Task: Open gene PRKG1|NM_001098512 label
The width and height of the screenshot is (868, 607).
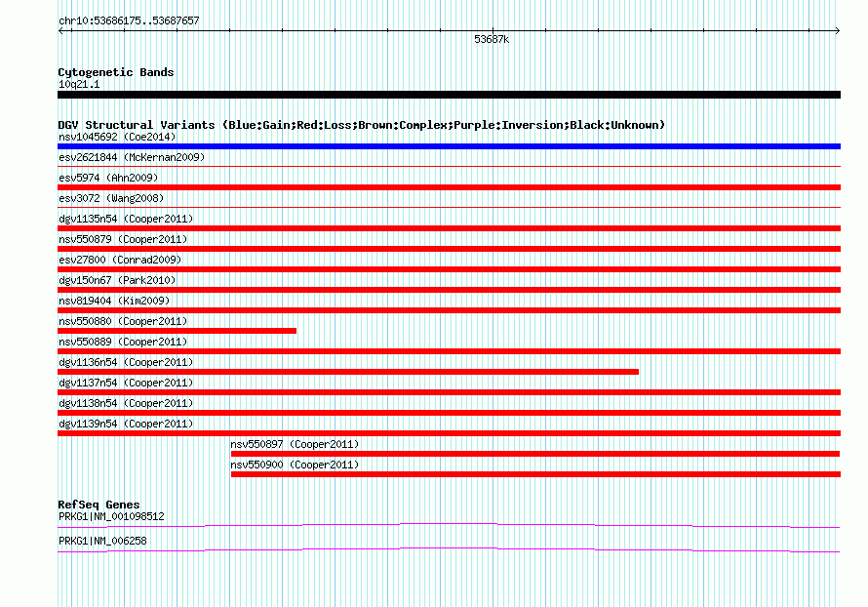Action: click(111, 516)
